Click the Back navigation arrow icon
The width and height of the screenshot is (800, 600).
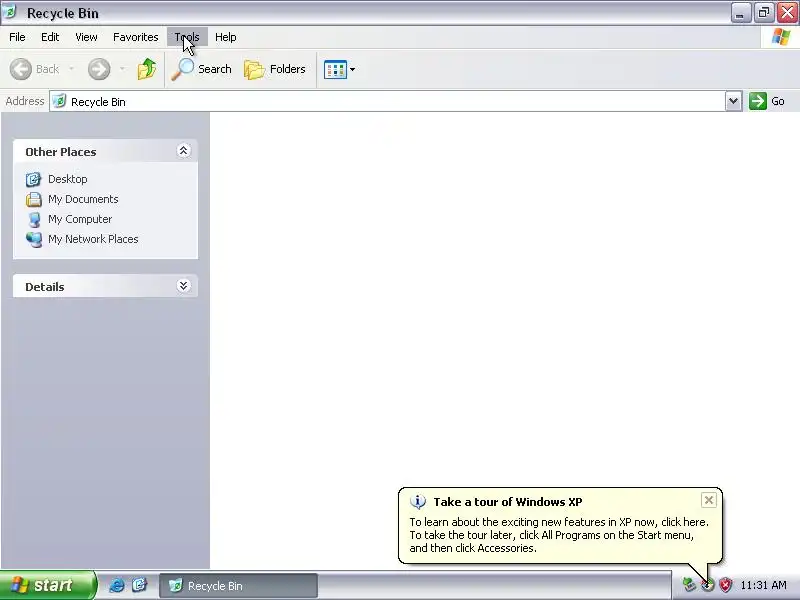[21, 69]
